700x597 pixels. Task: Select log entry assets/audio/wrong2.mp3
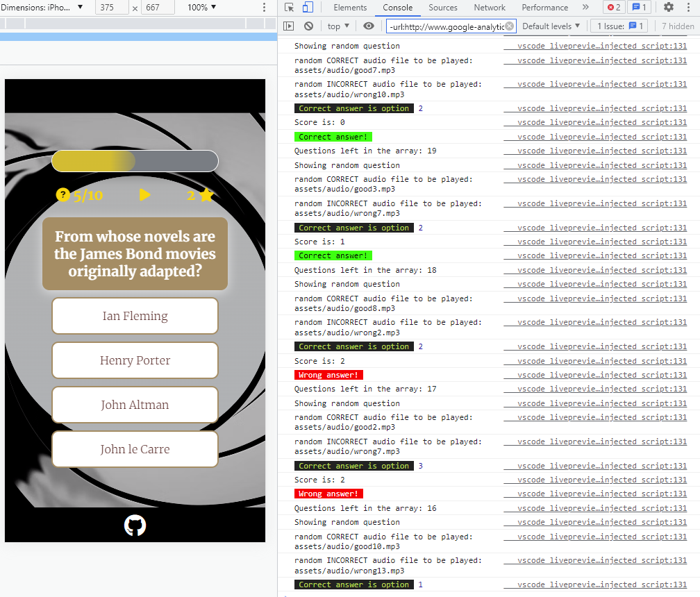(x=347, y=333)
